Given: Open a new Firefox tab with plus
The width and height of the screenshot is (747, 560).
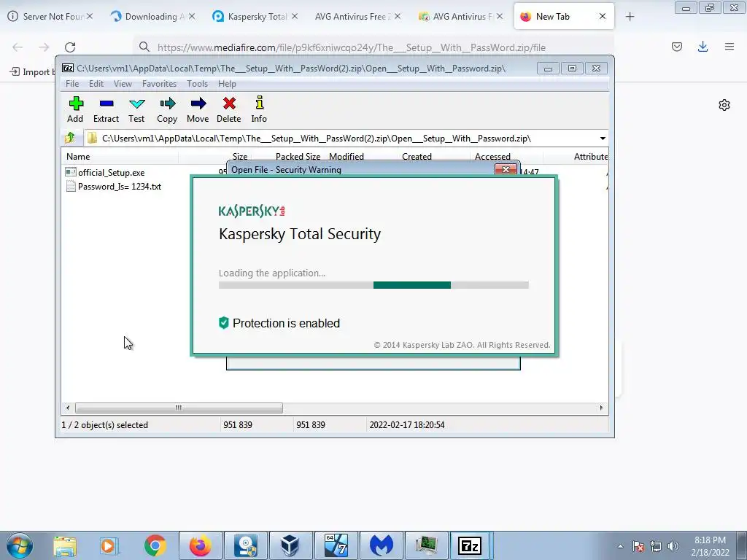Looking at the screenshot, I should point(630,17).
